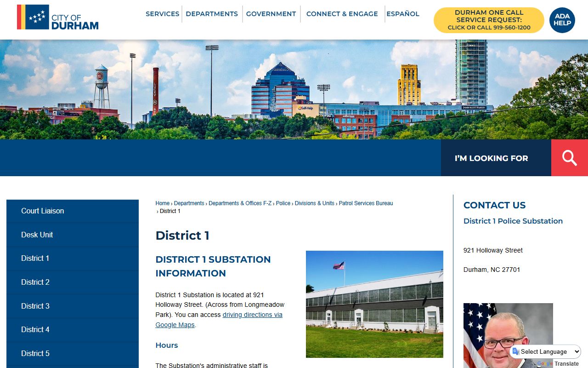Click the Home breadcrumb link
The image size is (588, 368).
pos(162,203)
